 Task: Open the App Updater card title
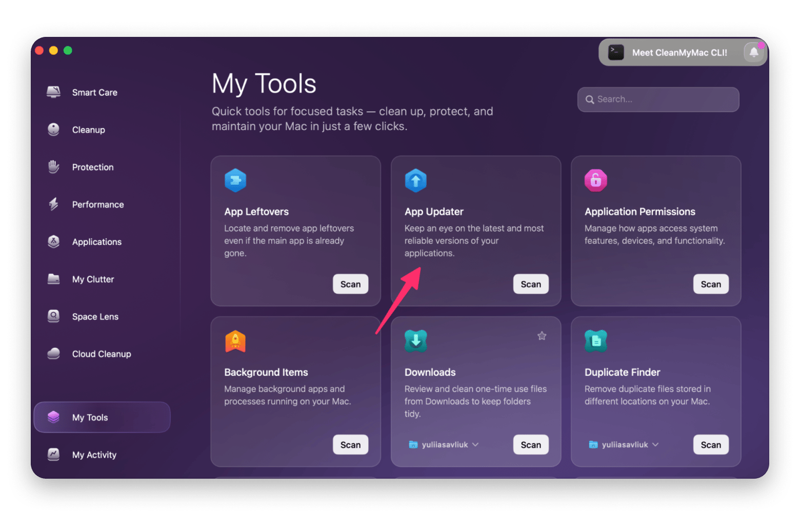tap(434, 212)
